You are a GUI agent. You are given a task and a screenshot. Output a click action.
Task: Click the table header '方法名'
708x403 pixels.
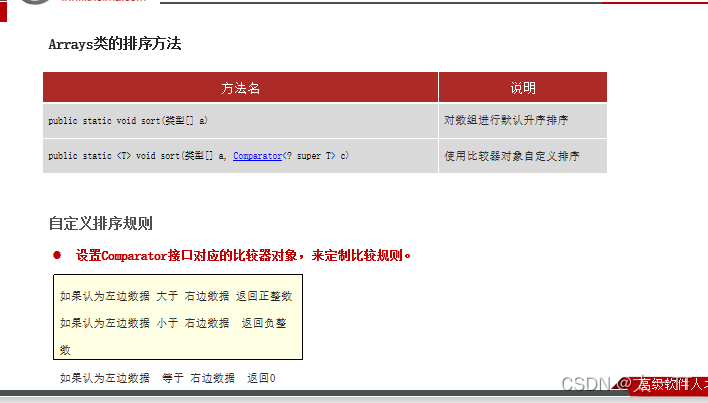click(241, 88)
